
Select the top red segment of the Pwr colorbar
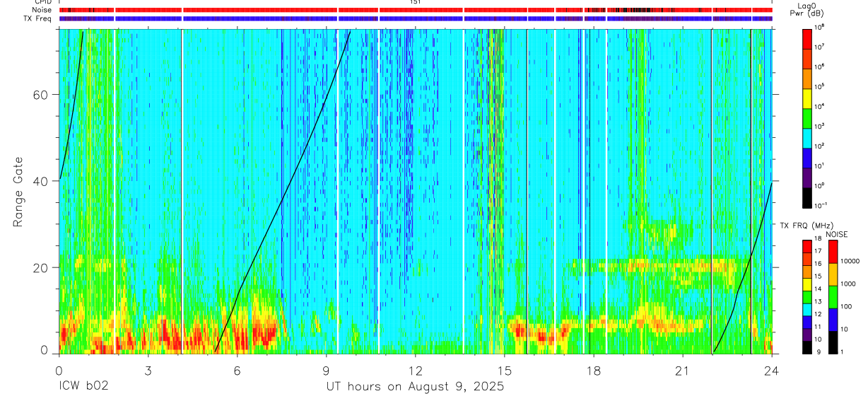(807, 38)
